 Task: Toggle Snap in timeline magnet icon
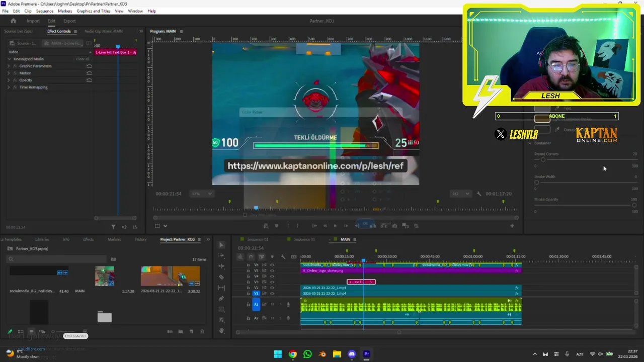click(x=251, y=257)
